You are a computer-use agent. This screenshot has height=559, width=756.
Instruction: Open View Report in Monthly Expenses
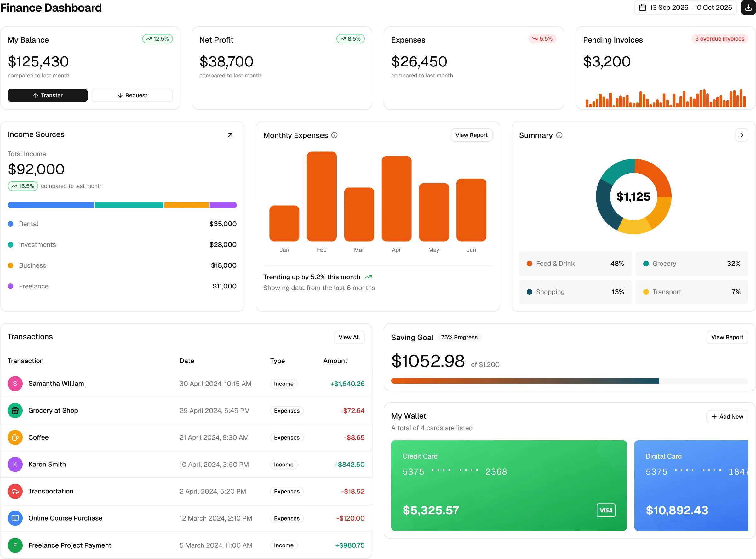click(x=472, y=135)
